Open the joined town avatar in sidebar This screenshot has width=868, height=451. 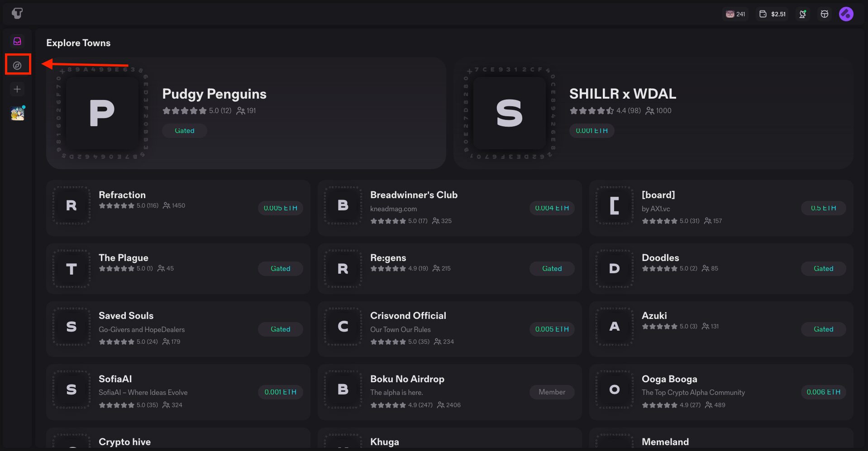click(17, 114)
